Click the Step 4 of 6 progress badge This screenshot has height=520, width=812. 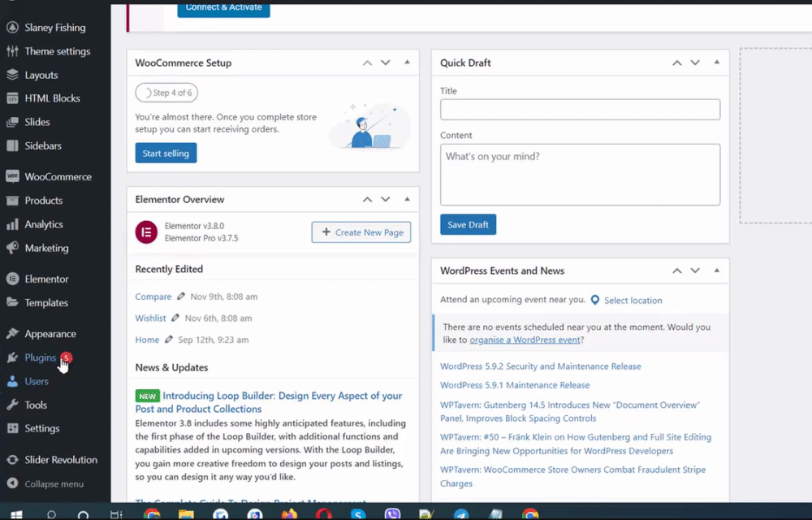pyautogui.click(x=166, y=93)
